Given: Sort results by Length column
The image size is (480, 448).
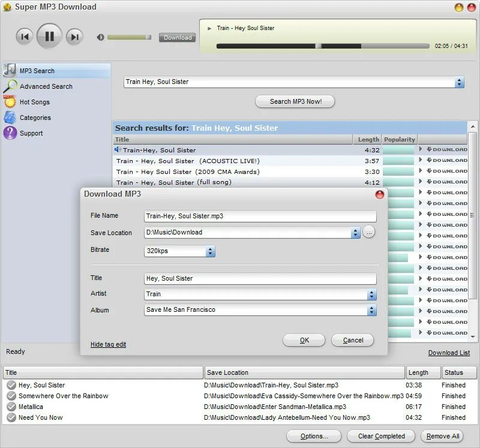Looking at the screenshot, I should tap(367, 140).
